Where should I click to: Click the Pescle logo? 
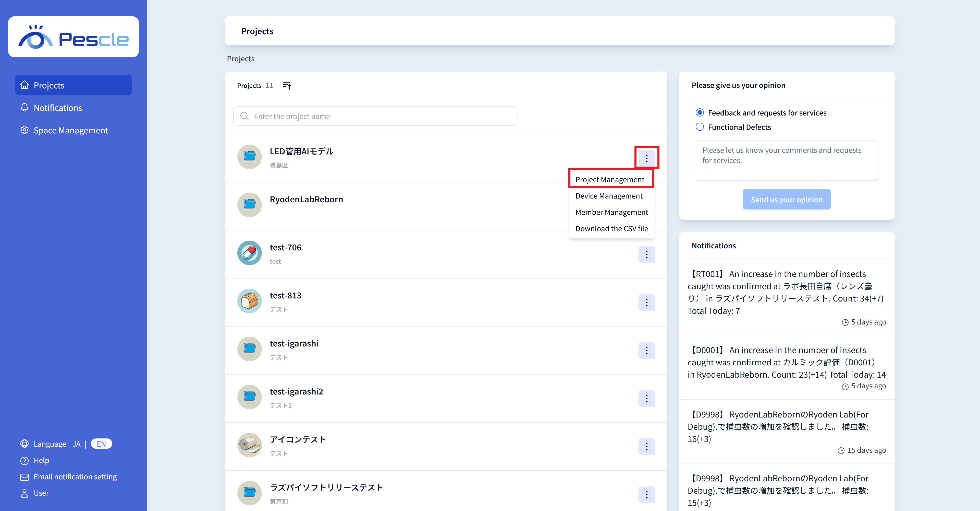click(73, 37)
